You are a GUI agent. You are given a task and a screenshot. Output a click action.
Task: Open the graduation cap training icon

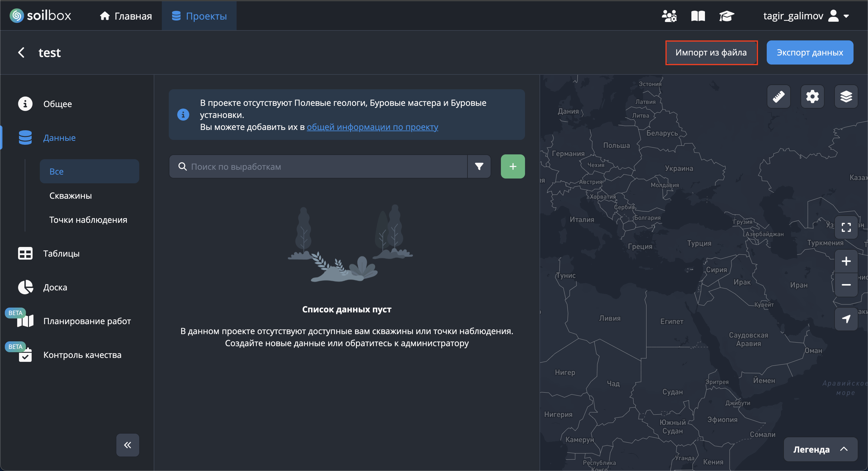pos(726,16)
